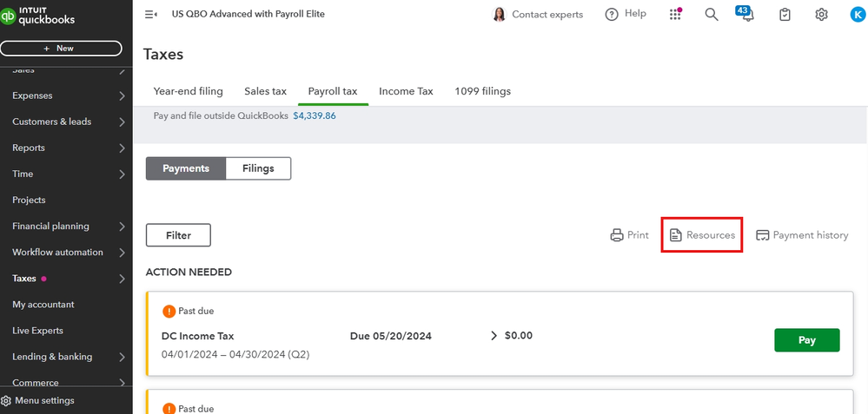The height and width of the screenshot is (414, 868).
Task: Open the 1099 filings tab
Action: coord(482,91)
